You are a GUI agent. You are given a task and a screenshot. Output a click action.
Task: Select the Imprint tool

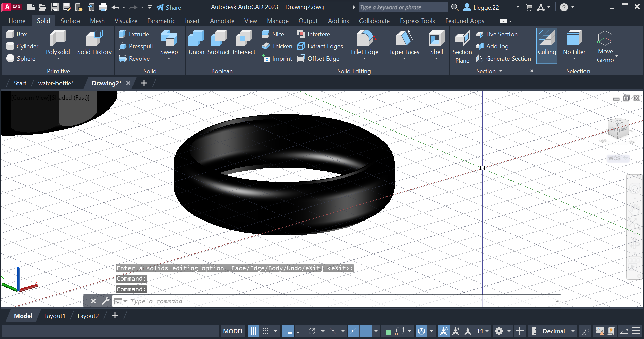click(x=277, y=58)
